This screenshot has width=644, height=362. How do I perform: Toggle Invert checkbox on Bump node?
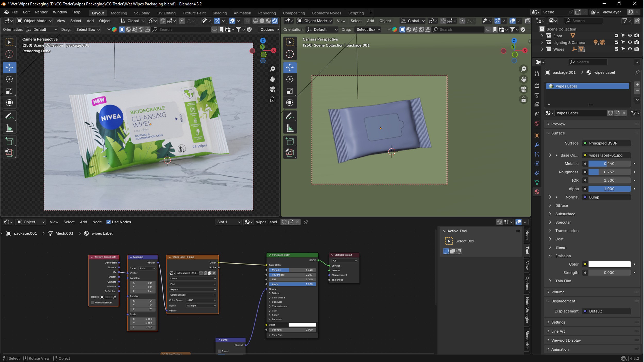(219, 351)
